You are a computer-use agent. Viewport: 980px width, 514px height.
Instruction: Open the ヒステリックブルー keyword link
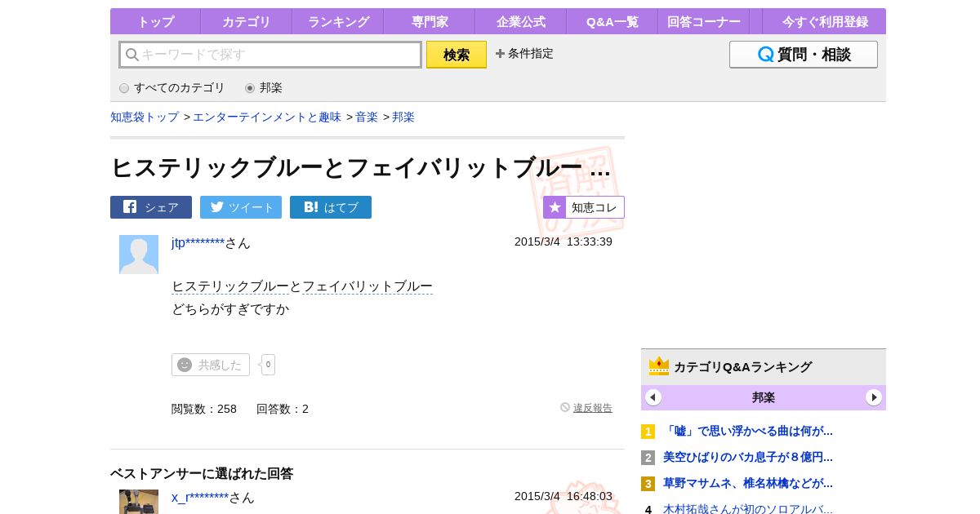click(x=230, y=286)
